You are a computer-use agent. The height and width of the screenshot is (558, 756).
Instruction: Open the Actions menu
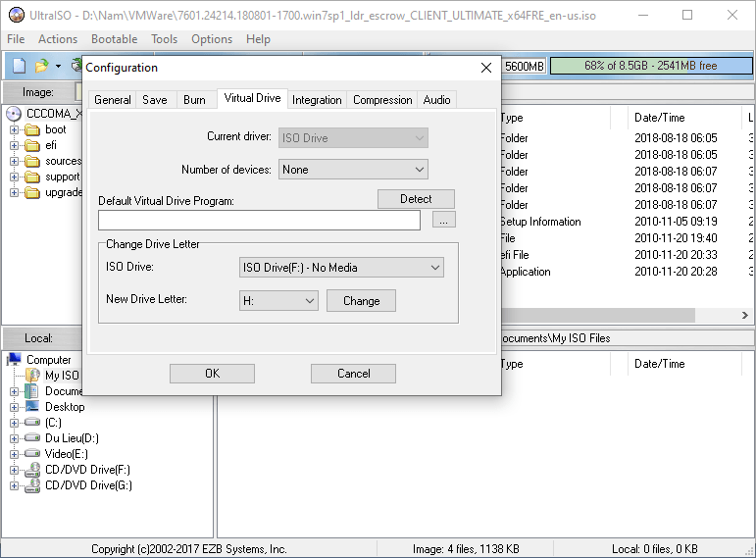58,39
